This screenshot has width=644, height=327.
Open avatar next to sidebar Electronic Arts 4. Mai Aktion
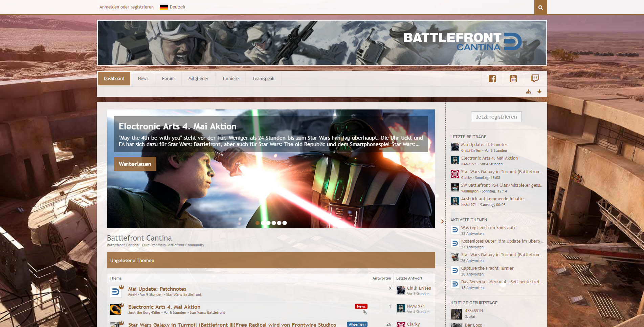pos(455,160)
